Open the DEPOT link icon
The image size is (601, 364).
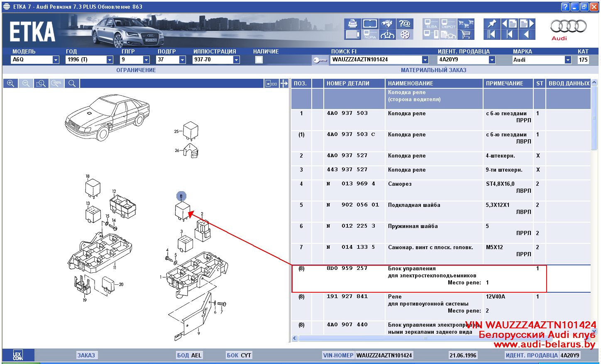448,24
